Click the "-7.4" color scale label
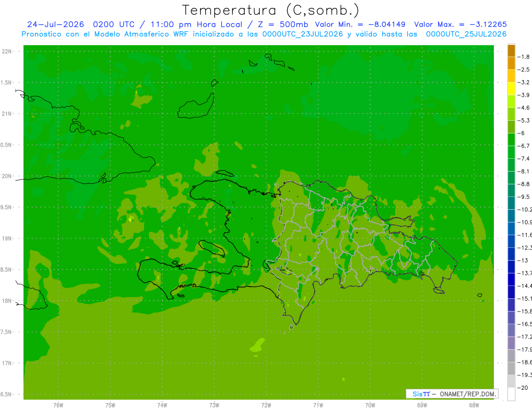 [x=523, y=159]
